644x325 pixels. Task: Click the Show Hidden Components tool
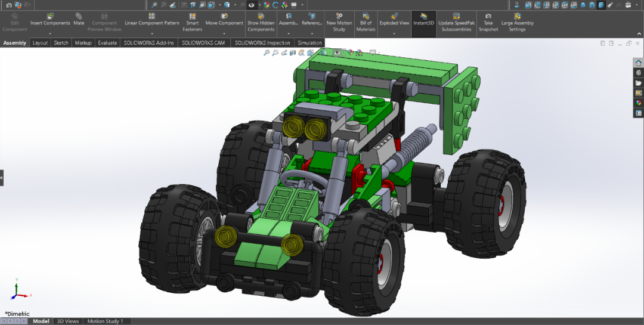261,22
